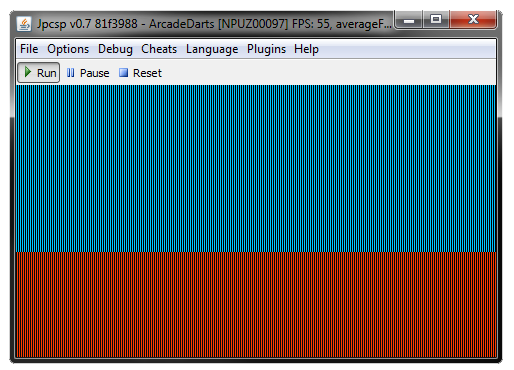Click the red striped game display area
Screen dimensions: 514x370
256,305
